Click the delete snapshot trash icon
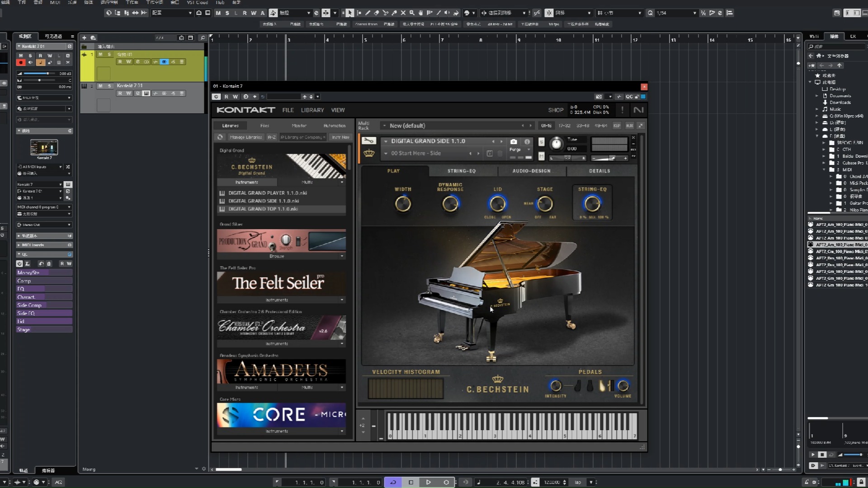Screen dimensions: 868x488 coord(500,154)
